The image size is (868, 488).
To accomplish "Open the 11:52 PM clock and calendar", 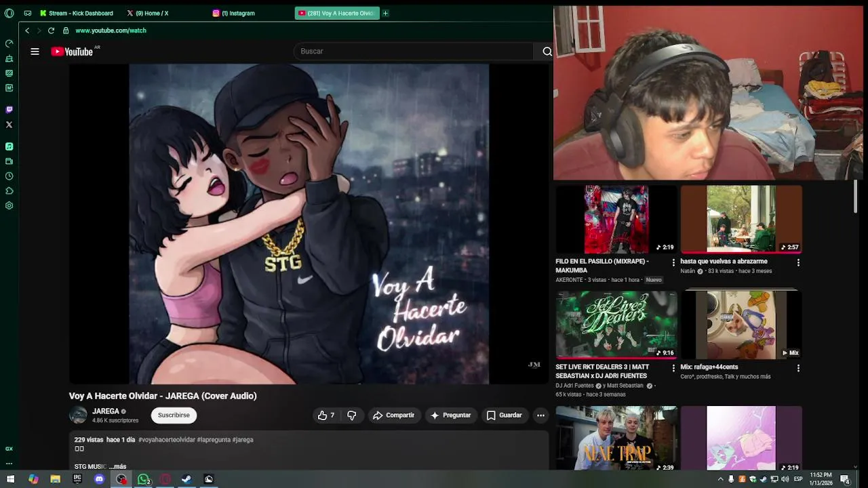I will click(x=821, y=479).
